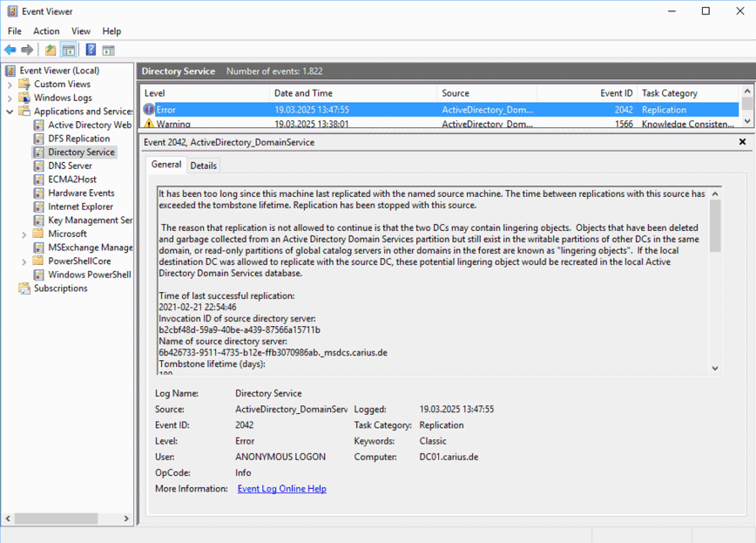
Task: Sort events by Source column header
Action: tap(487, 93)
